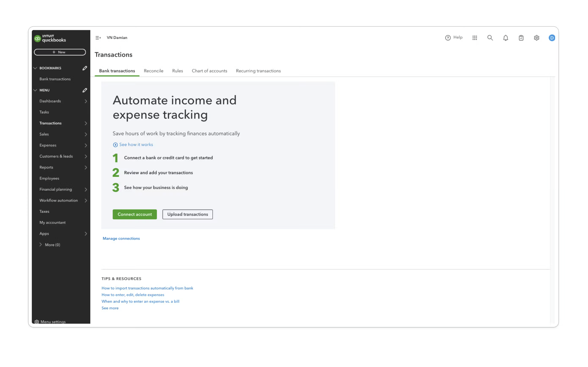Expand Apps submenu chevron
This screenshot has height=367, width=588.
tap(86, 233)
